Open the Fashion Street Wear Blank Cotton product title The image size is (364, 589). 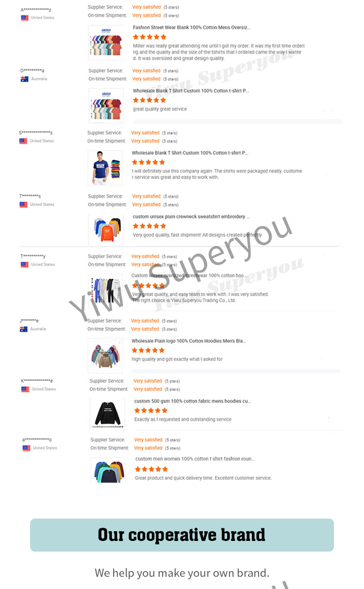click(x=192, y=28)
